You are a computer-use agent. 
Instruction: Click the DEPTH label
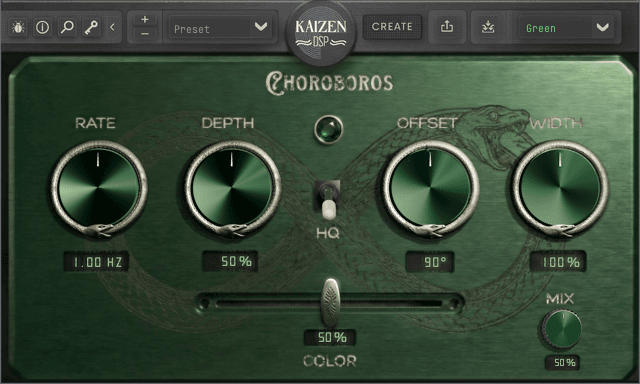pos(228,123)
